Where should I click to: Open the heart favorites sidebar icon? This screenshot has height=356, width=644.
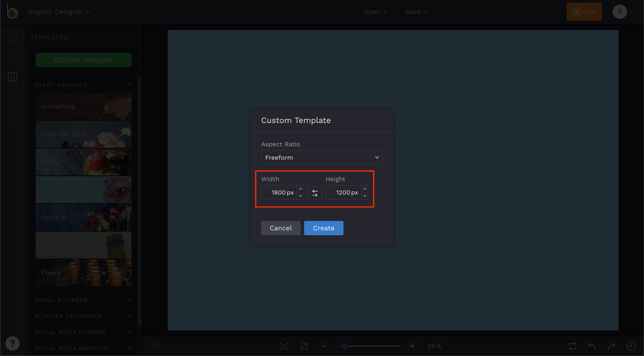coord(12,97)
